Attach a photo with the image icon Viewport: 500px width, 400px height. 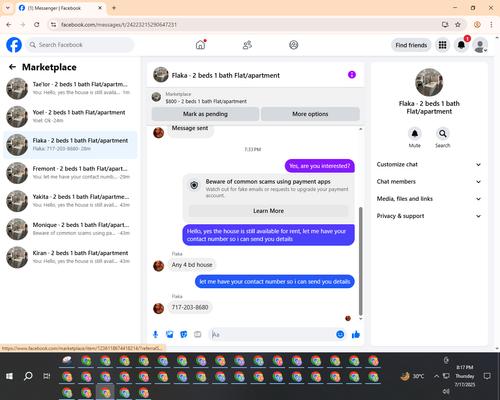(x=170, y=334)
